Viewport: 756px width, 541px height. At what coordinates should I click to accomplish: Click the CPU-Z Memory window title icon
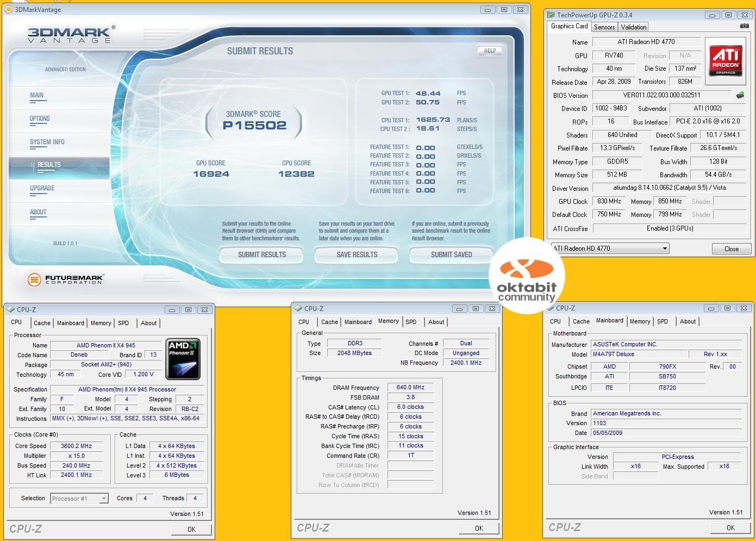click(298, 308)
